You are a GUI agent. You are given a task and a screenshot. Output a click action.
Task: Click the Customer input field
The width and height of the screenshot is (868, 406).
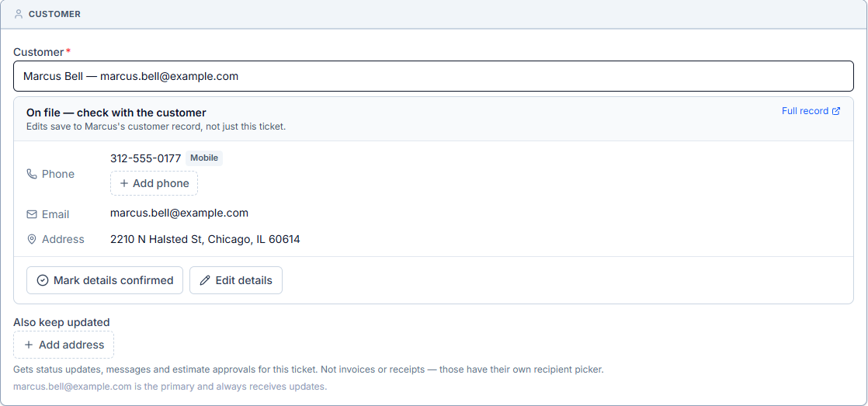click(x=433, y=76)
